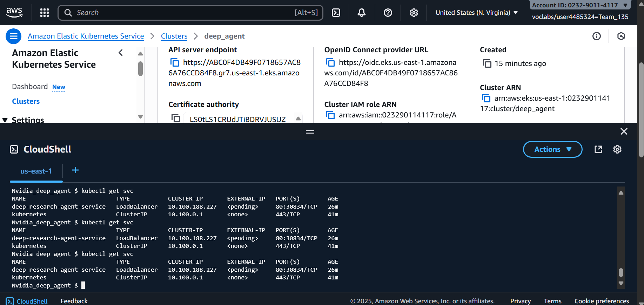
Task: Open the Terms footer link
Action: point(553,301)
